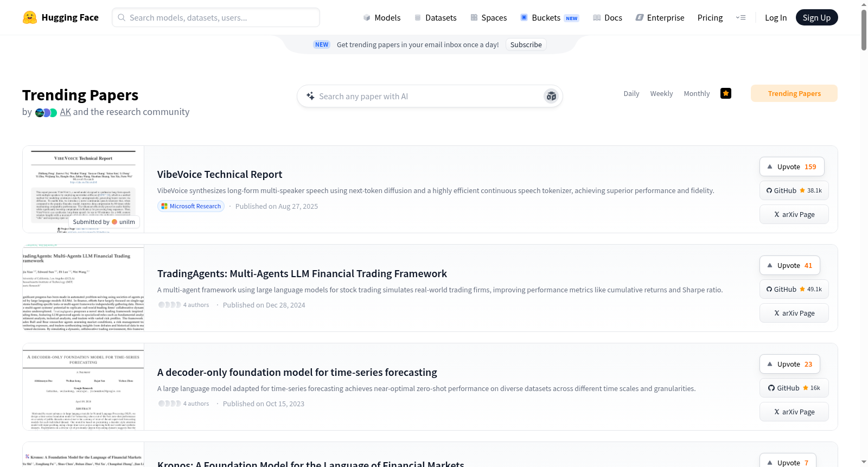Switch to the Monthly papers tab
This screenshot has height=467, width=868.
point(697,93)
